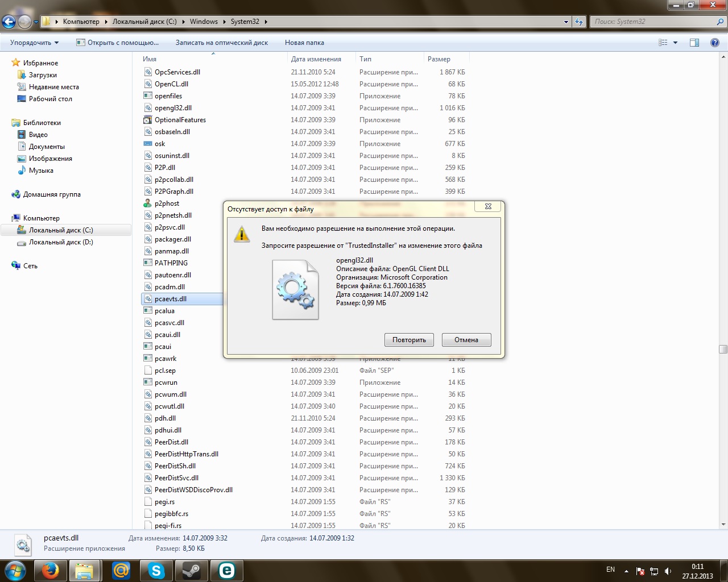Image resolution: width=728 pixels, height=582 pixels.
Task: Open Steam from the taskbar
Action: (x=191, y=570)
